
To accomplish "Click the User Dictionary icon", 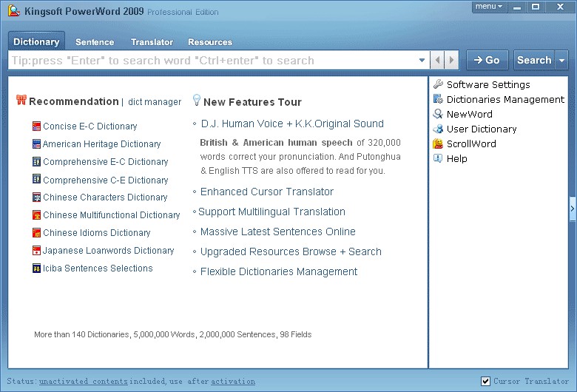I will (x=438, y=129).
